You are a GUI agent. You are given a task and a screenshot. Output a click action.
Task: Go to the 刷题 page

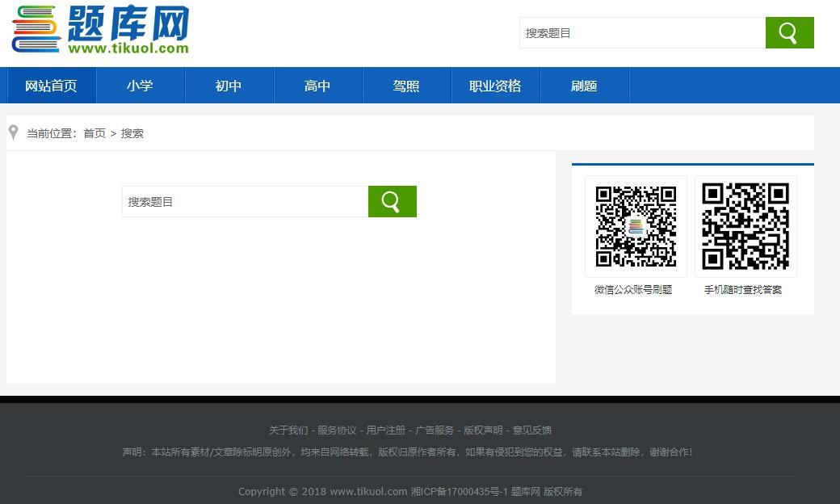click(x=584, y=86)
